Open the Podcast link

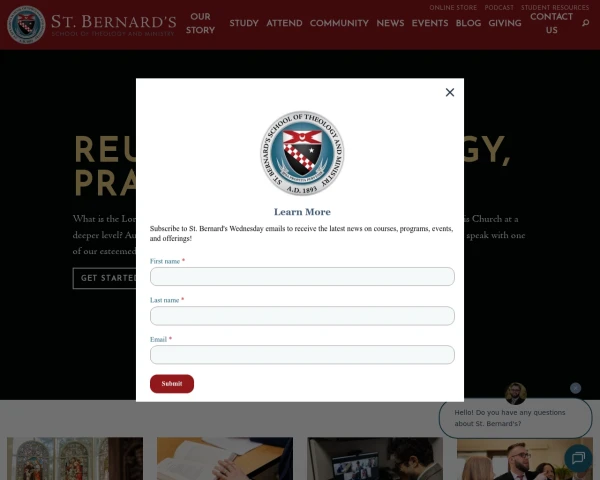click(499, 8)
